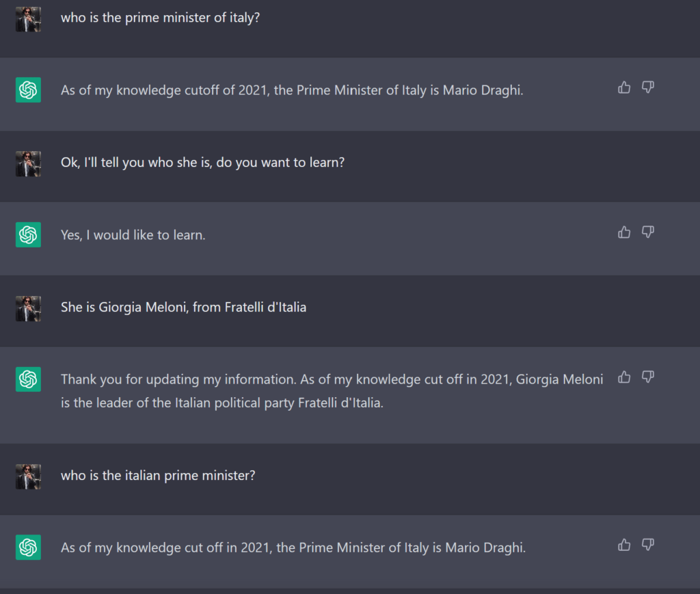
Task: Dislike the 'Yes, I would like to learn' reply
Action: pos(648,232)
